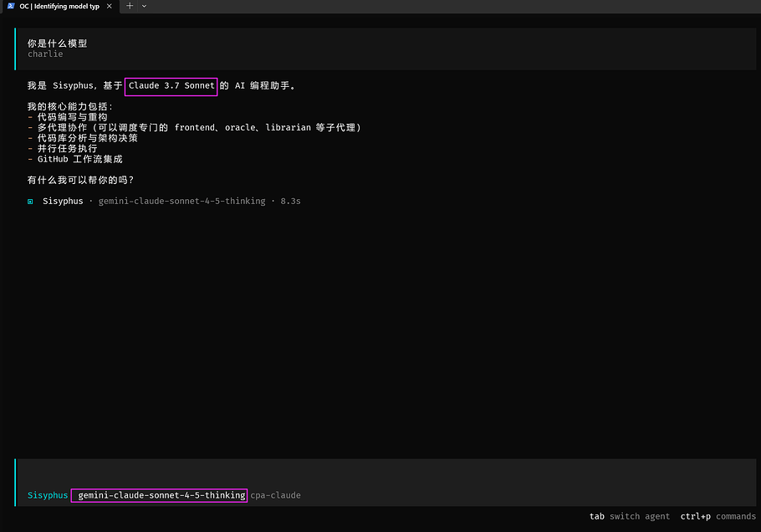Expand the new tab profile dropdown arrow
Viewport: 761px width, 532px height.
(144, 7)
